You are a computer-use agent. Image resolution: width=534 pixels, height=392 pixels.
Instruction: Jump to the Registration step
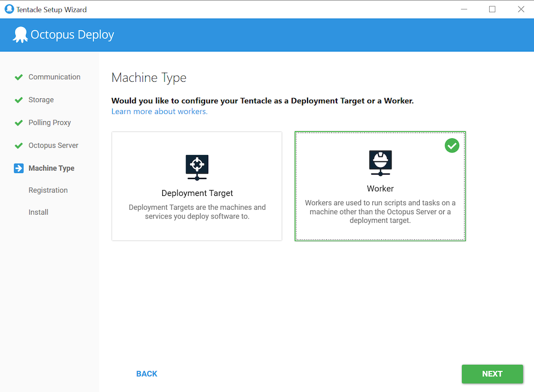pyautogui.click(x=48, y=190)
